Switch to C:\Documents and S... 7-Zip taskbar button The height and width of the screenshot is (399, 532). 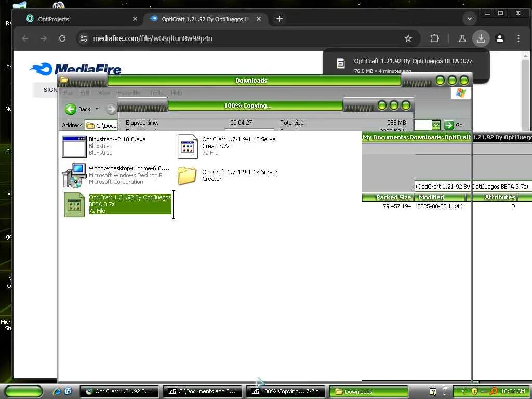(202, 391)
